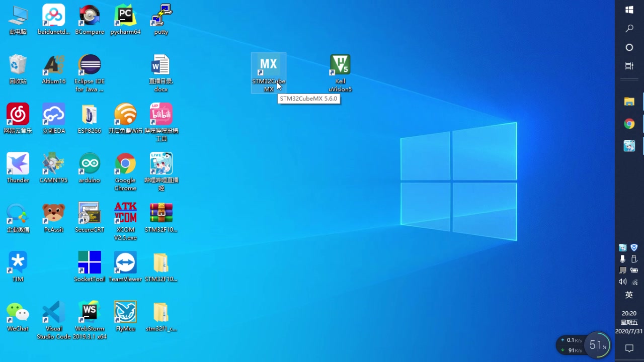Select the baidunetdisk desktop shortcut
Screen dimensions: 644x362
coord(54,20)
